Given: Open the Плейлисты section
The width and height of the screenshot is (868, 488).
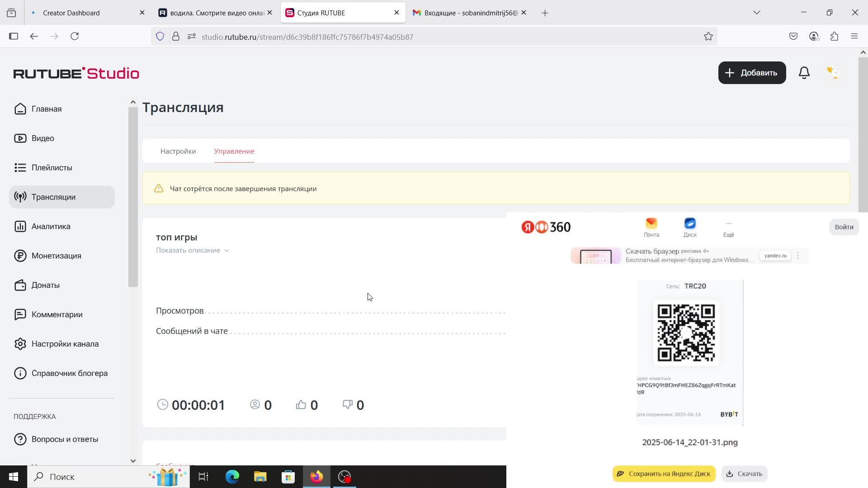Looking at the screenshot, I should [52, 167].
